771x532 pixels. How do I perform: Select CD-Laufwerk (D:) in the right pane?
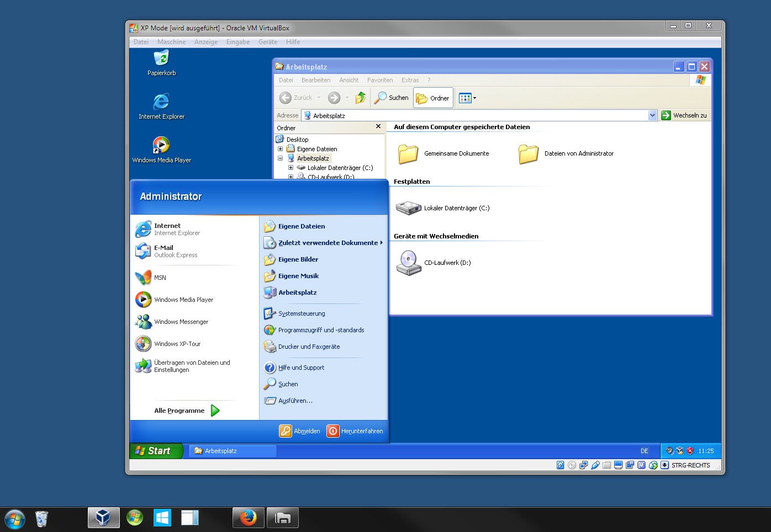pyautogui.click(x=434, y=263)
